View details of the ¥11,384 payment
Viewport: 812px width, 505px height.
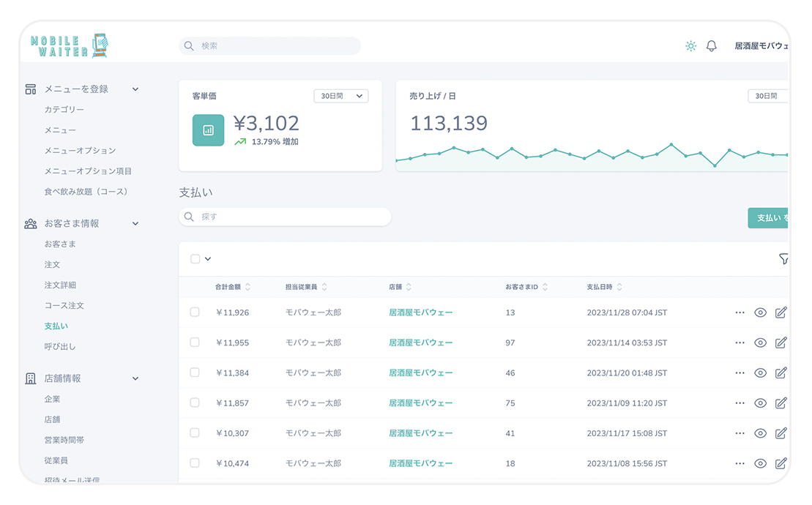tap(760, 373)
